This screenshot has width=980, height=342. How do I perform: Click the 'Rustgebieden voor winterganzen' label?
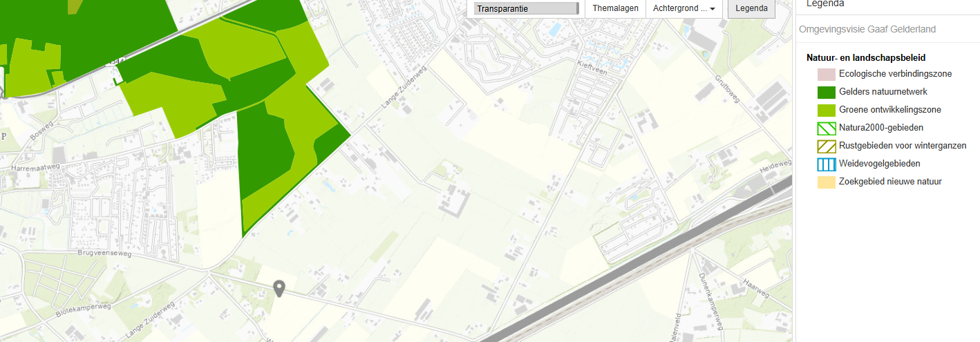[x=903, y=146]
